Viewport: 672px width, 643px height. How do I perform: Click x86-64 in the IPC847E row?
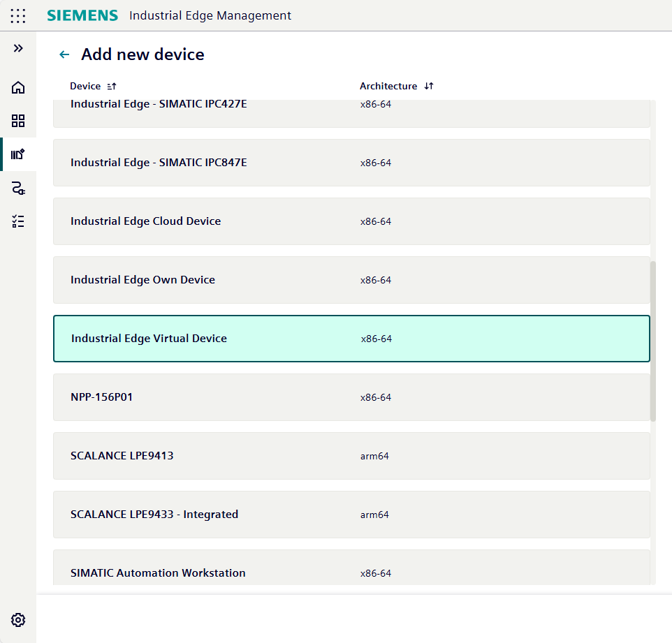376,163
